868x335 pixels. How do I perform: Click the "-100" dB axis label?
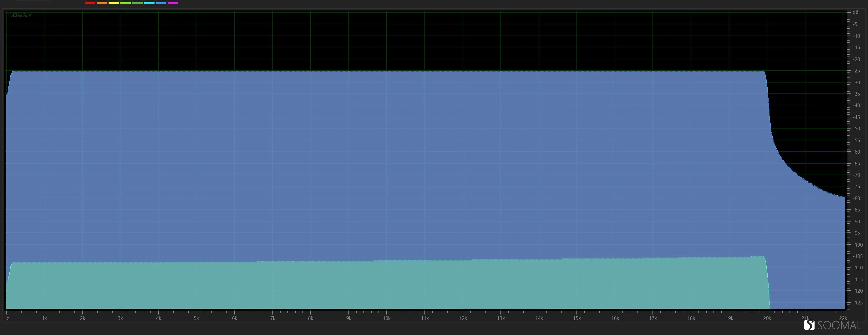[858, 245]
